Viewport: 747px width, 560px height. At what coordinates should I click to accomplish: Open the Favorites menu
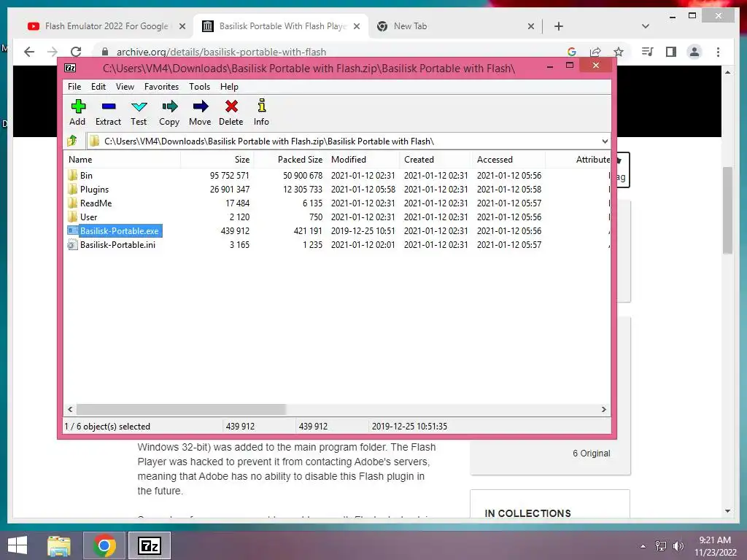click(x=161, y=87)
